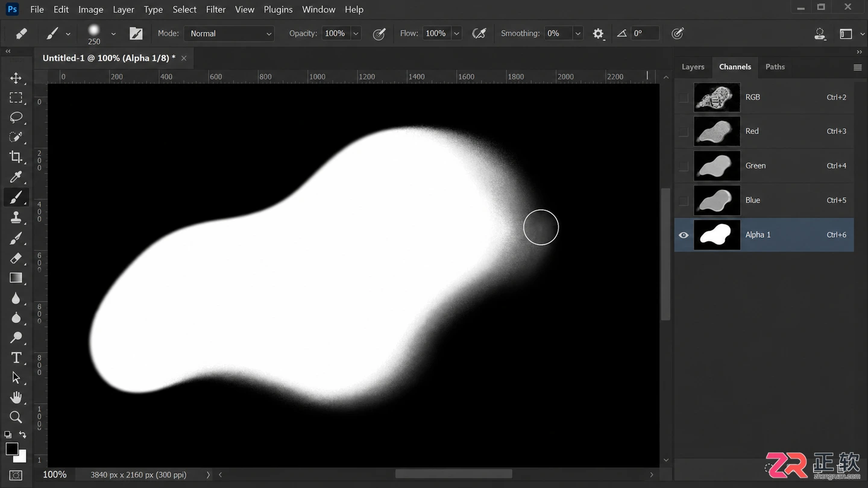The height and width of the screenshot is (488, 868).
Task: Open the Select menu
Action: coord(184,10)
